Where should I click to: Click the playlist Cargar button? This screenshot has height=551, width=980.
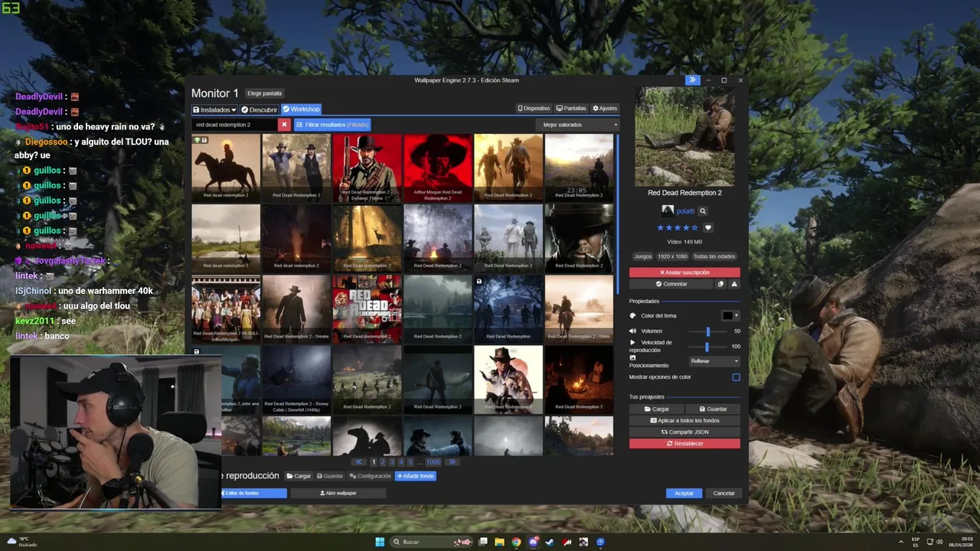pyautogui.click(x=299, y=476)
